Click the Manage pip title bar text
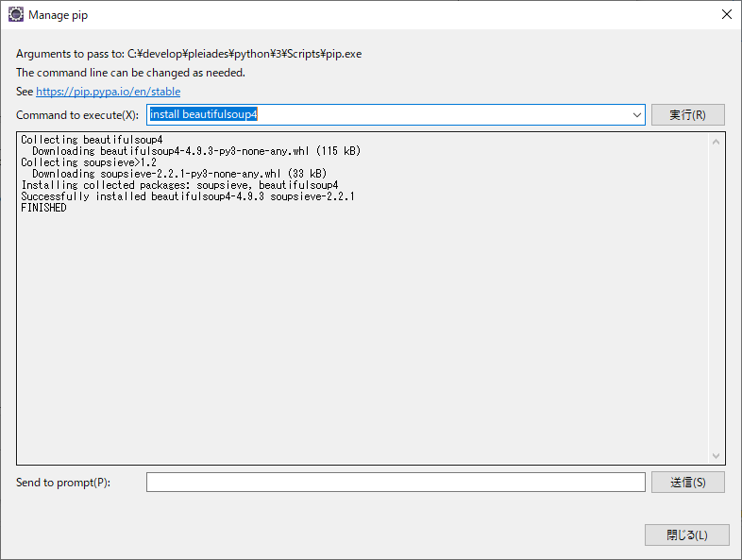742x560 pixels. coord(60,15)
